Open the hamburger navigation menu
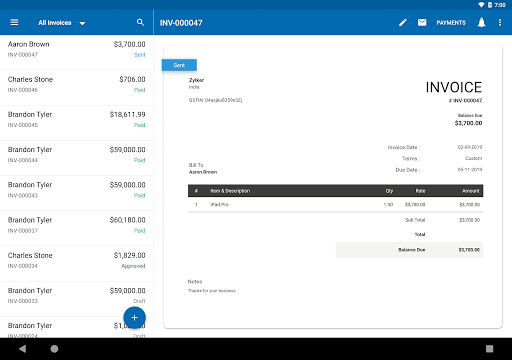 pos(14,22)
